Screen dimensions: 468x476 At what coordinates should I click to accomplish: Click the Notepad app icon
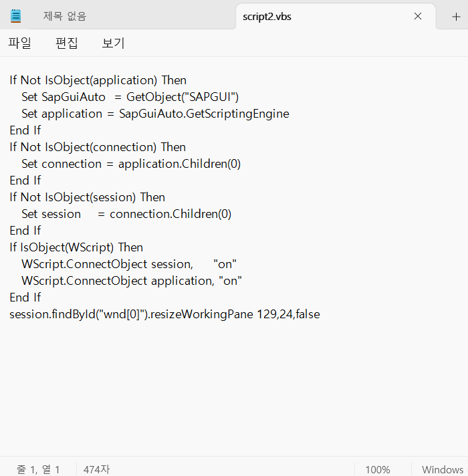coord(16,16)
